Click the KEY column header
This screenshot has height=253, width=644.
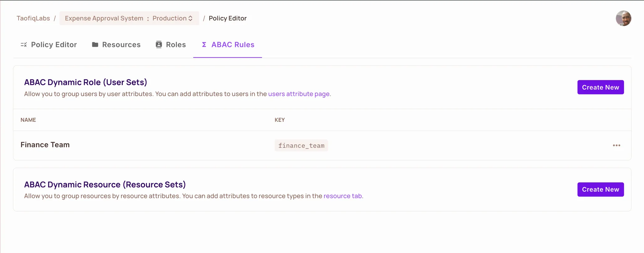click(x=280, y=120)
